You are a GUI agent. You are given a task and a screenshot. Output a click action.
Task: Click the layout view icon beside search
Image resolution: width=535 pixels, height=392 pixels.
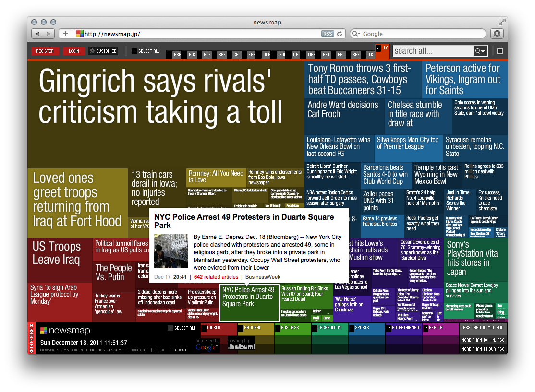tap(499, 51)
